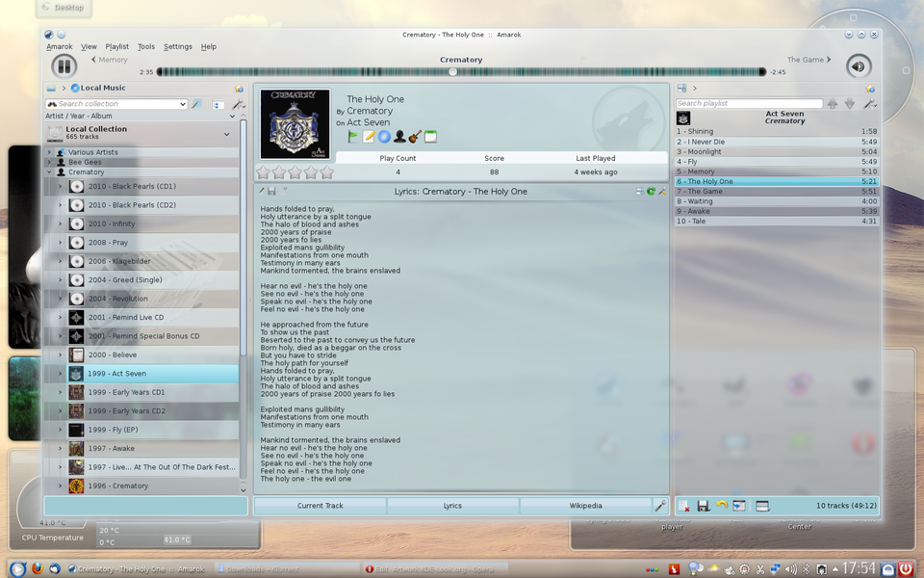The height and width of the screenshot is (578, 924).
Task: Click the red power button in panel
Action: (905, 568)
